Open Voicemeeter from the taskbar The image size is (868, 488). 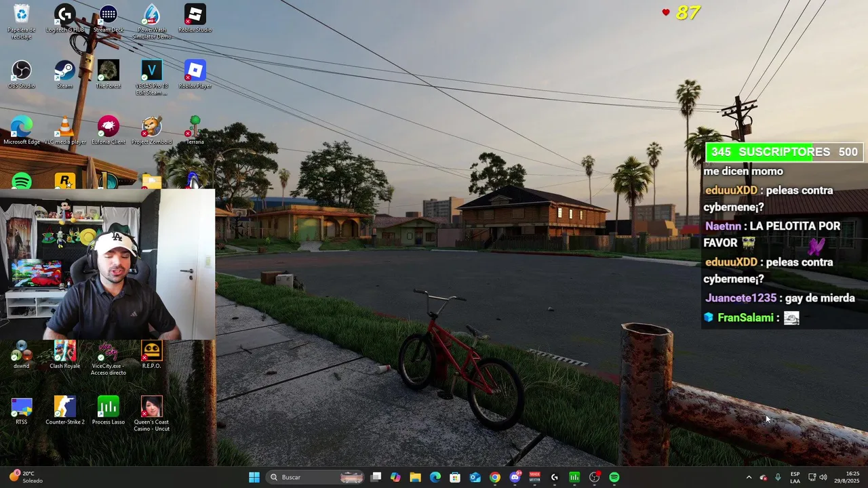(x=534, y=477)
